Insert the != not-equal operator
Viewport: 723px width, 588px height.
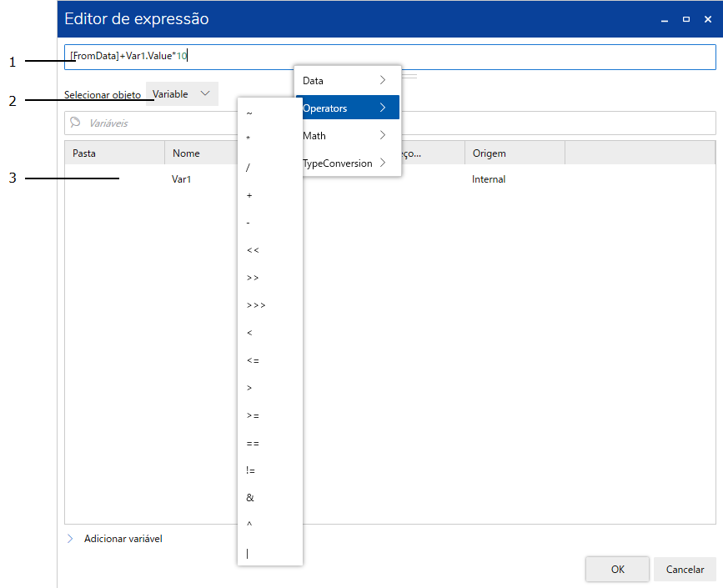pos(269,470)
